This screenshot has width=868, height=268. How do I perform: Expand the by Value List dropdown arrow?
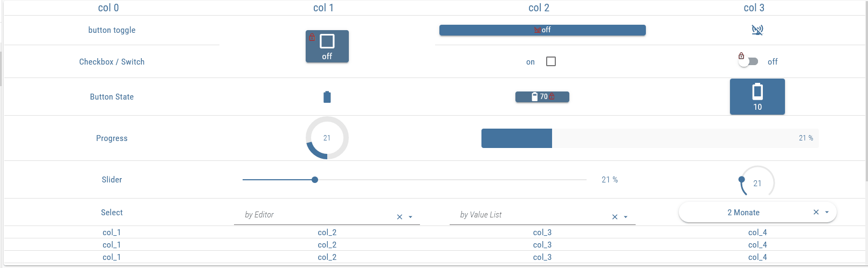click(x=626, y=217)
